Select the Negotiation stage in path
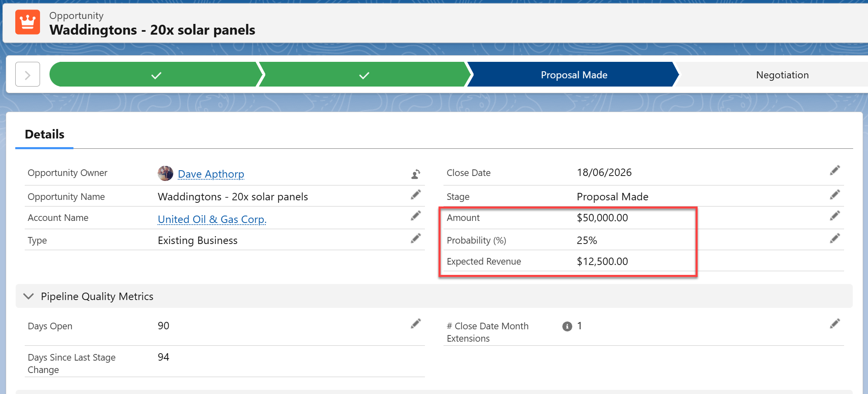The width and height of the screenshot is (868, 394). (x=782, y=75)
